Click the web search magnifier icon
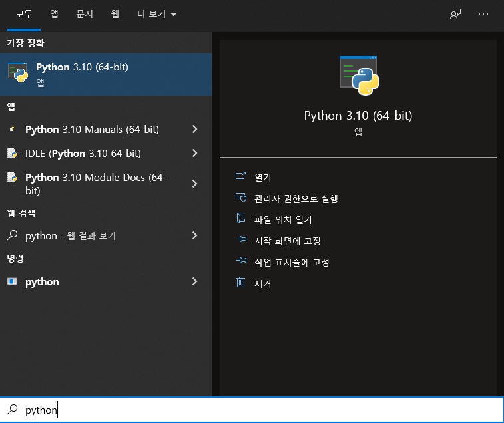 point(12,235)
